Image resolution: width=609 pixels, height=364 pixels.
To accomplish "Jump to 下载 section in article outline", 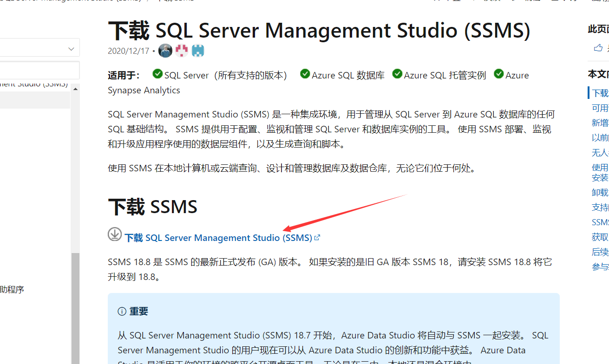I will tap(600, 93).
